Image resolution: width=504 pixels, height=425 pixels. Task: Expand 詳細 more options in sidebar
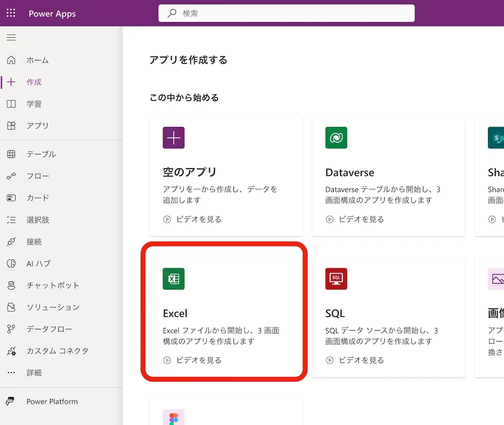[x=34, y=373]
